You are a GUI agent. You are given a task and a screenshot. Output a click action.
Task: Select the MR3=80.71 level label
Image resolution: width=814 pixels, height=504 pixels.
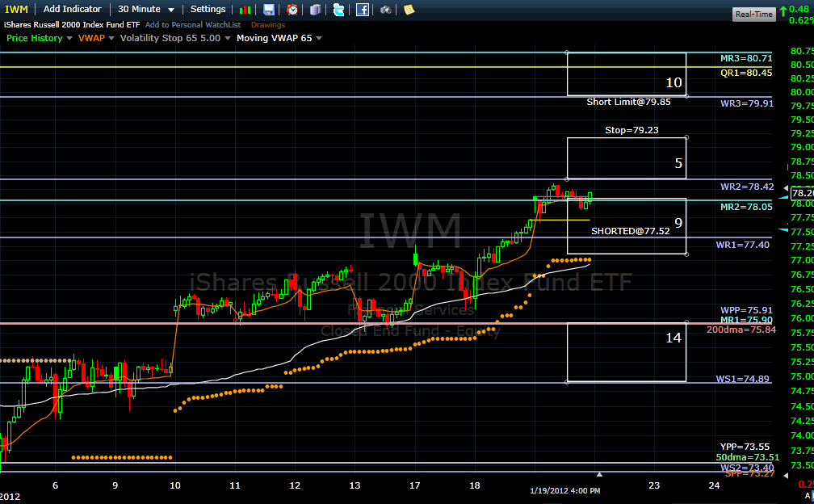[x=746, y=58]
